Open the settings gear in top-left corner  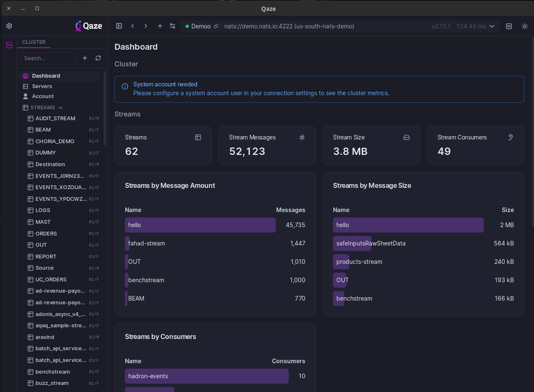coord(9,25)
